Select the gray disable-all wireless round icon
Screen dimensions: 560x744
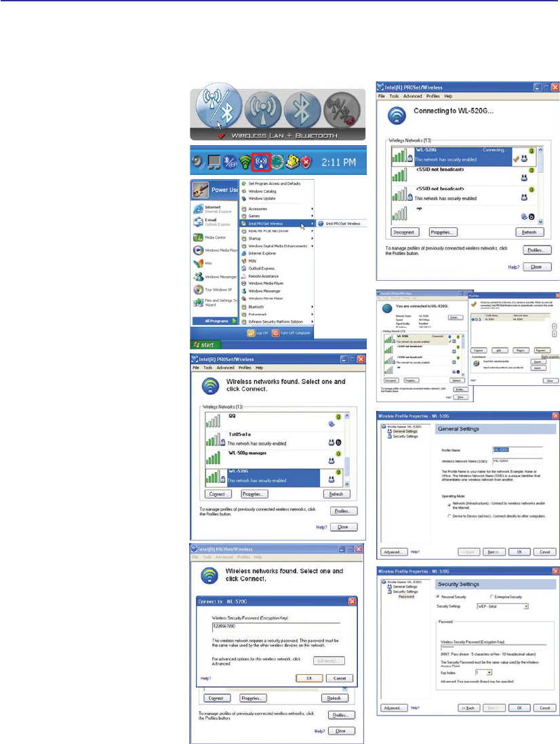point(342,110)
